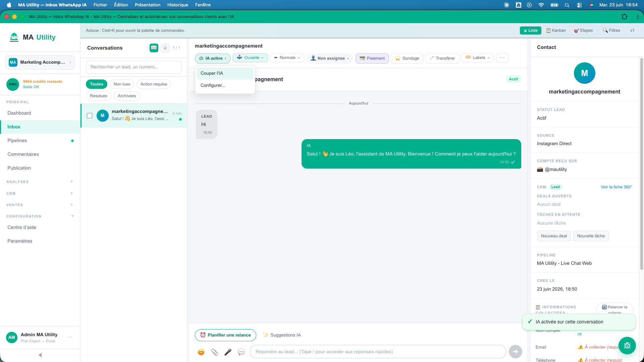
Task: Click the green bug report floating button
Action: 627,346
